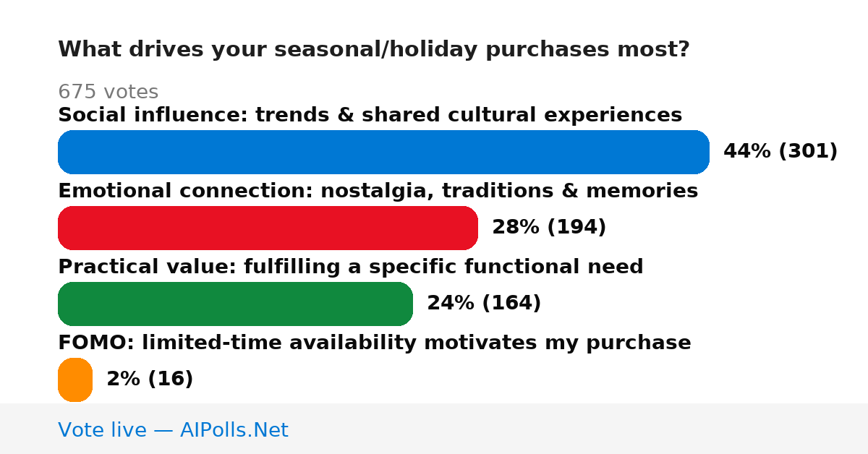Click the blue Social influence bar
The image size is (868, 454).
tap(383, 152)
